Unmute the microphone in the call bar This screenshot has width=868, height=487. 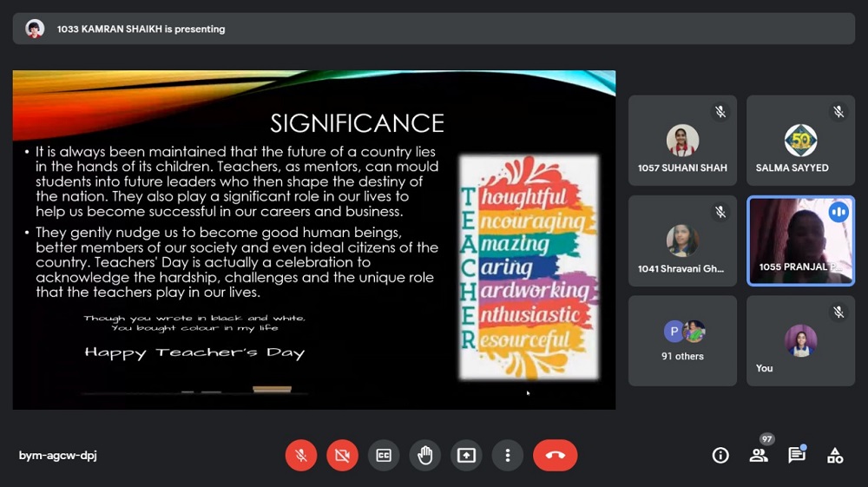[300, 455]
